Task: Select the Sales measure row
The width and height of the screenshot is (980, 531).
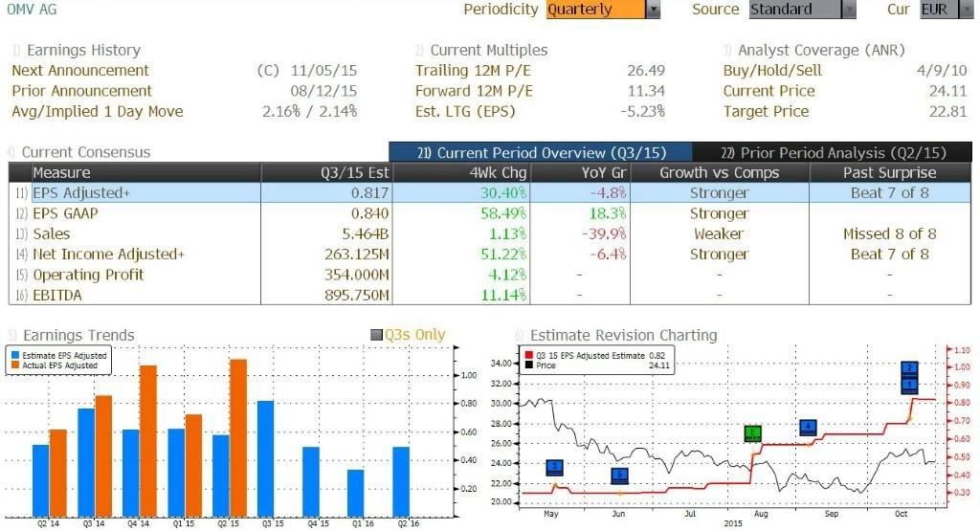Action: [x=490, y=234]
